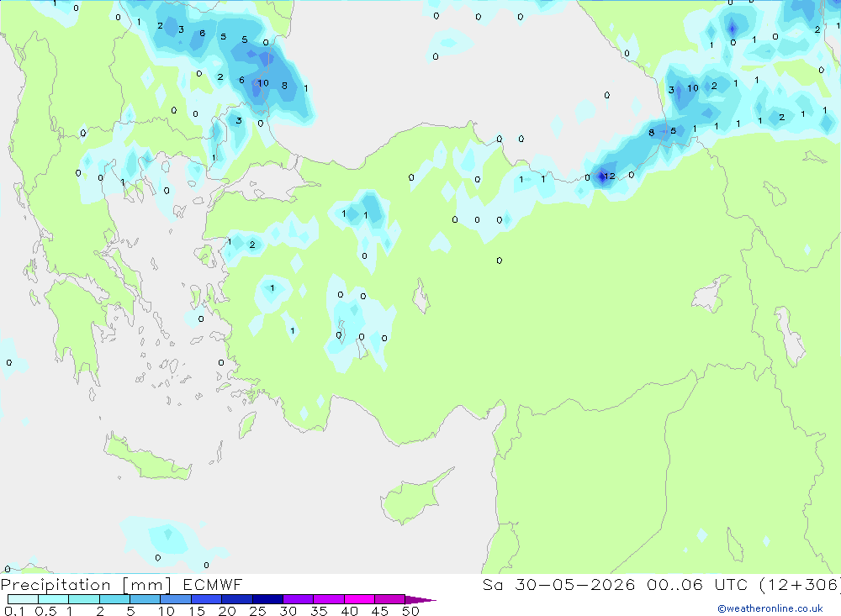This screenshot has height=616, width=841.
Task: Click the legend swatch between 5 and 10
Action: [x=145, y=599]
